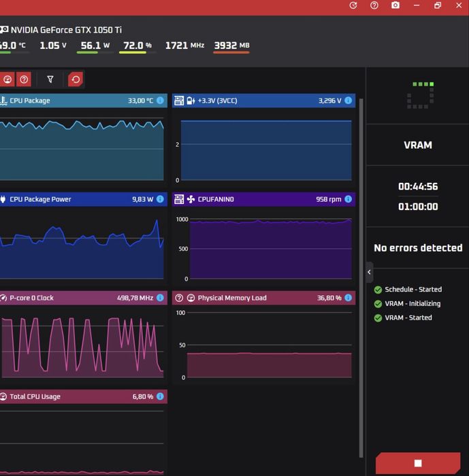Click question icon in Physical Memory Load header
The height and width of the screenshot is (476, 469).
(179, 298)
